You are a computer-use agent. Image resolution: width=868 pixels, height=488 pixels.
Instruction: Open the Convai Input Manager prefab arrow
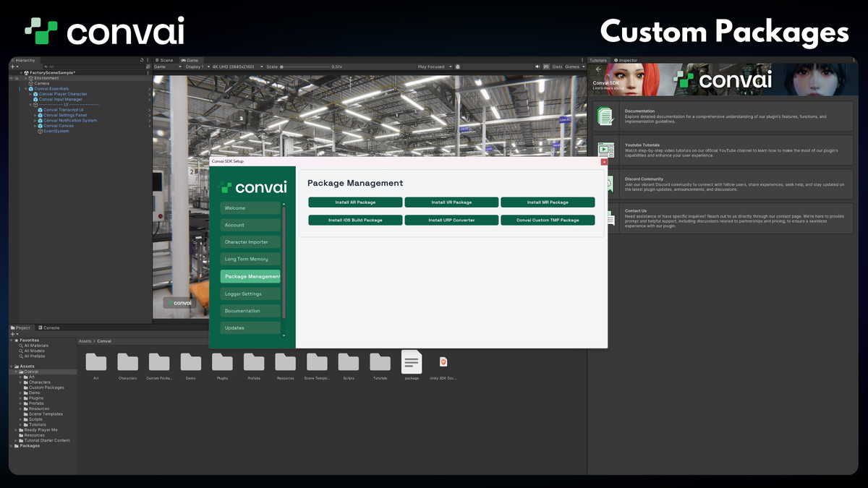click(x=150, y=99)
